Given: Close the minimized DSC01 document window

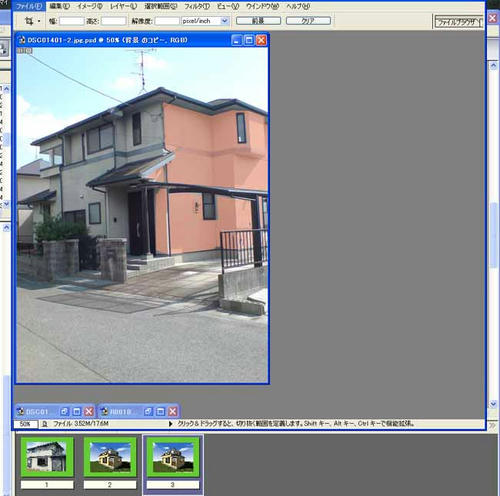Looking at the screenshot, I should click(89, 412).
